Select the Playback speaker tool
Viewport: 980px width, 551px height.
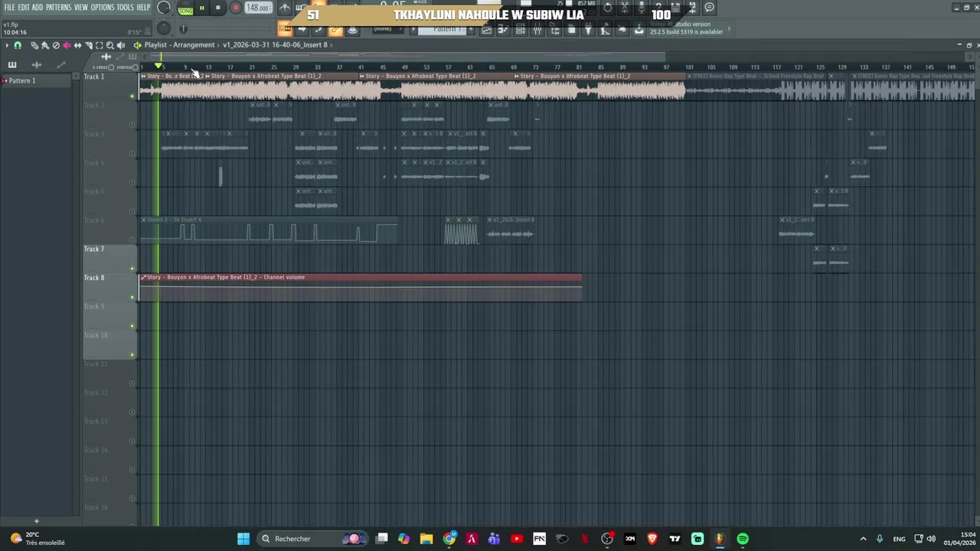click(x=121, y=45)
